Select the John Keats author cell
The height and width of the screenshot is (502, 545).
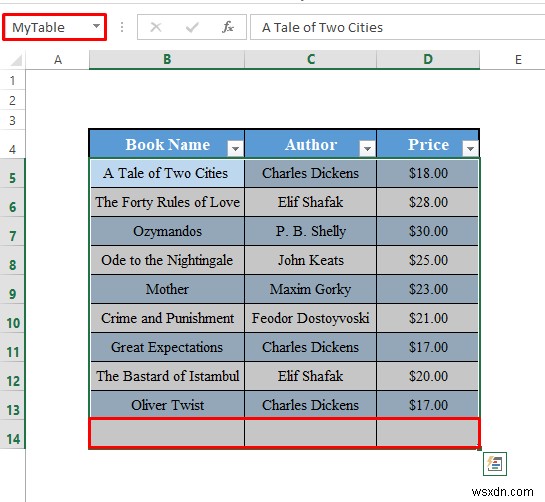point(310,260)
